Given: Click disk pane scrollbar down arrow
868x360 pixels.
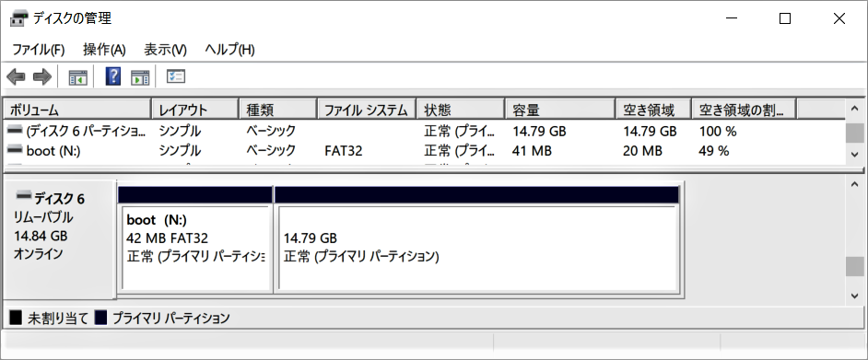Looking at the screenshot, I should point(854,296).
